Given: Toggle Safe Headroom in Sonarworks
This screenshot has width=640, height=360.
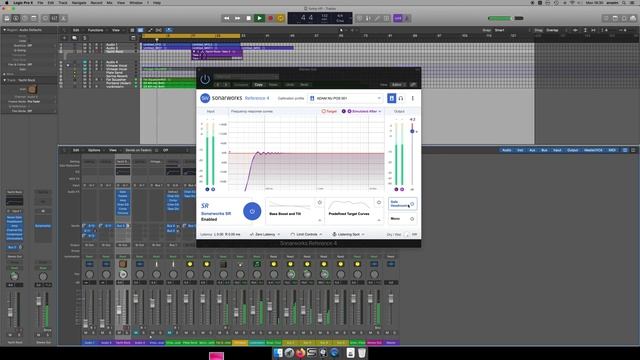Looking at the screenshot, I should pyautogui.click(x=402, y=204).
